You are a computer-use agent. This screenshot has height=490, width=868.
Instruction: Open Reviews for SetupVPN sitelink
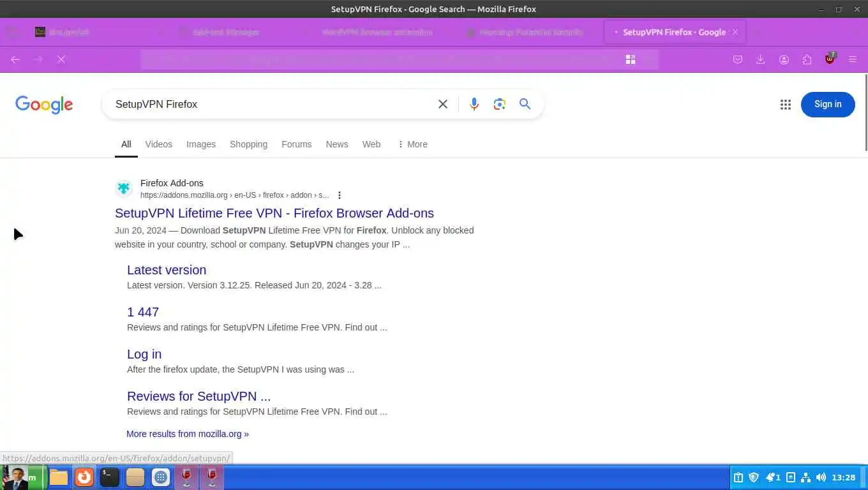tap(198, 396)
